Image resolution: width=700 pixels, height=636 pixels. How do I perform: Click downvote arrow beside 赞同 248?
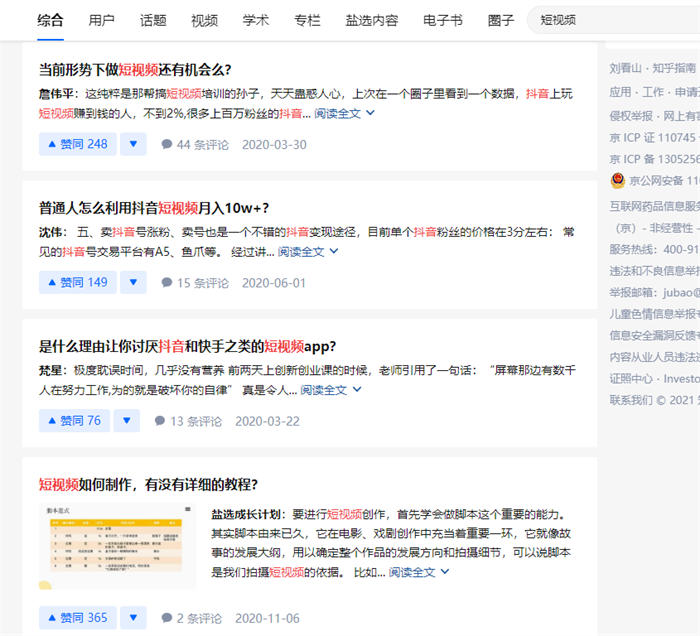click(133, 144)
